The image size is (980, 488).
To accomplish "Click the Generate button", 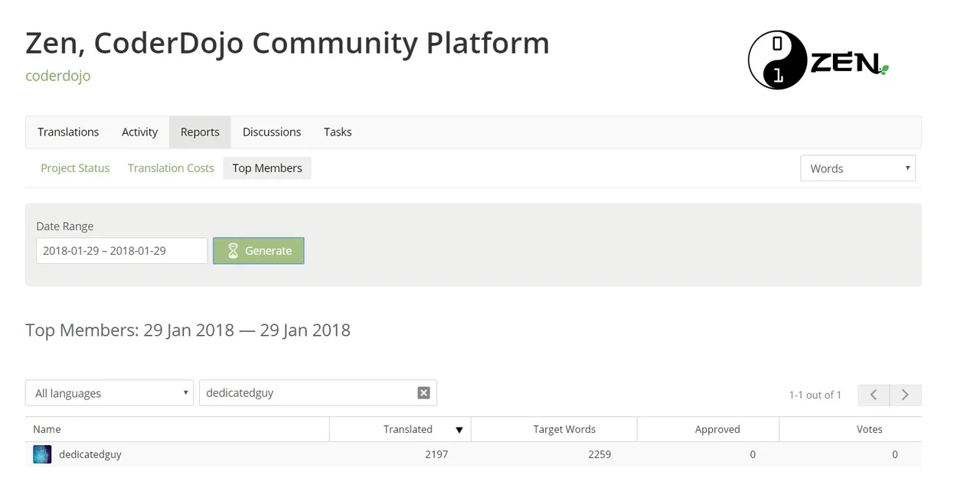I will (259, 251).
